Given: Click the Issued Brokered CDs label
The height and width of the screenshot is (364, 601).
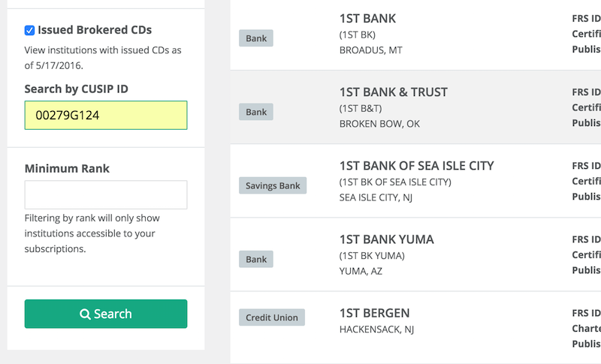Looking at the screenshot, I should [x=95, y=31].
